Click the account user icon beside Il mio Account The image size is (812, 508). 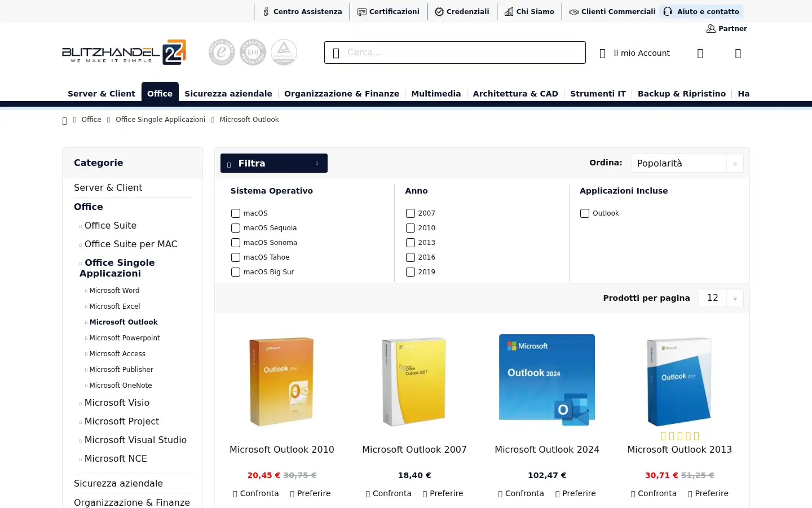click(602, 54)
